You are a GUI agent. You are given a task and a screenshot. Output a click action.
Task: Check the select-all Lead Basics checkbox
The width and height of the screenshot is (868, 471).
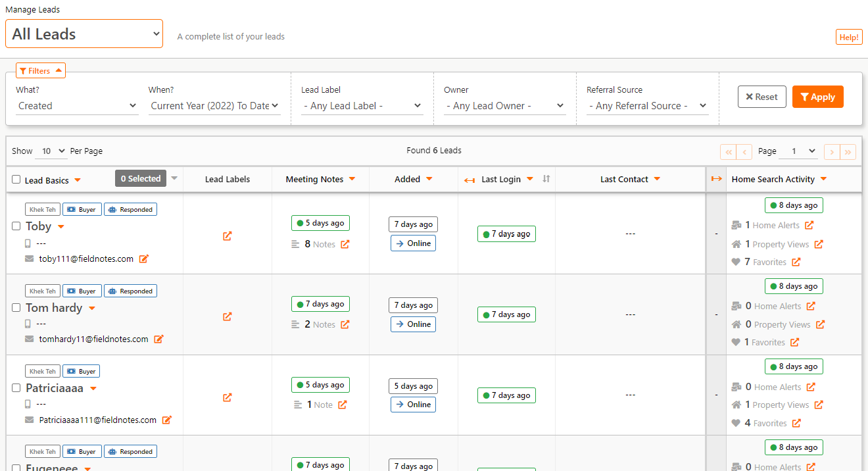(16, 180)
